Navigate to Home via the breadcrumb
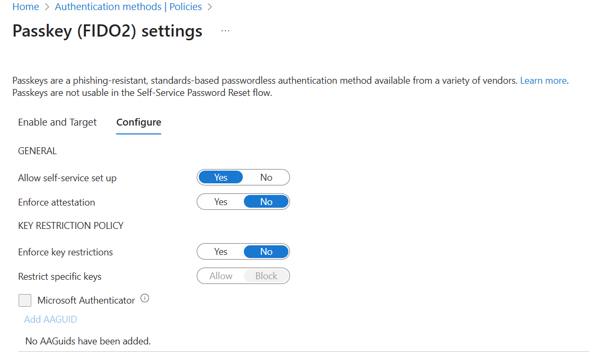 (25, 7)
